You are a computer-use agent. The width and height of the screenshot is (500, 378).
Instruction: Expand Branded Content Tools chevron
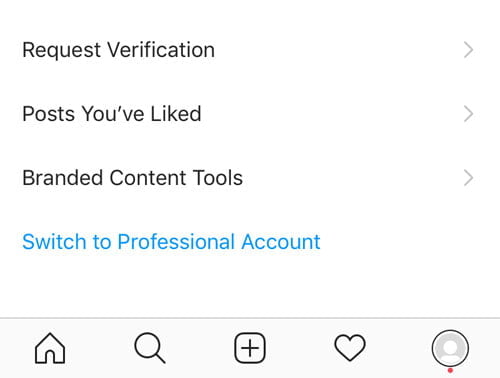469,178
